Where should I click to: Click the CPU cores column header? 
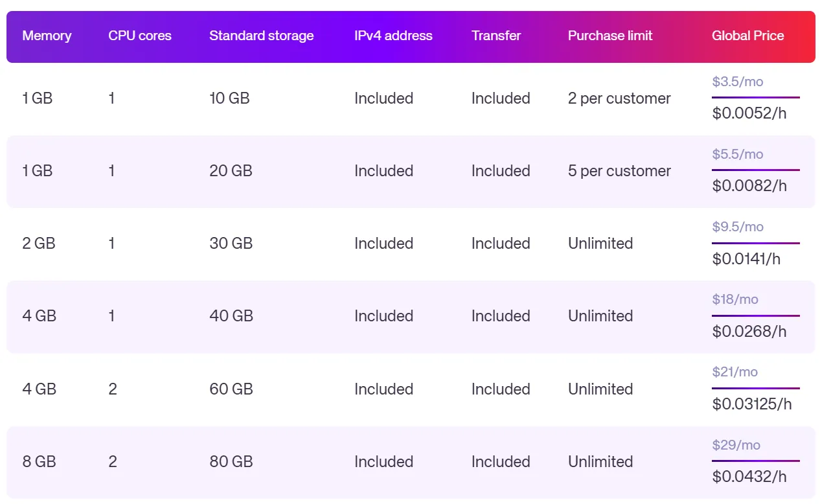140,36
